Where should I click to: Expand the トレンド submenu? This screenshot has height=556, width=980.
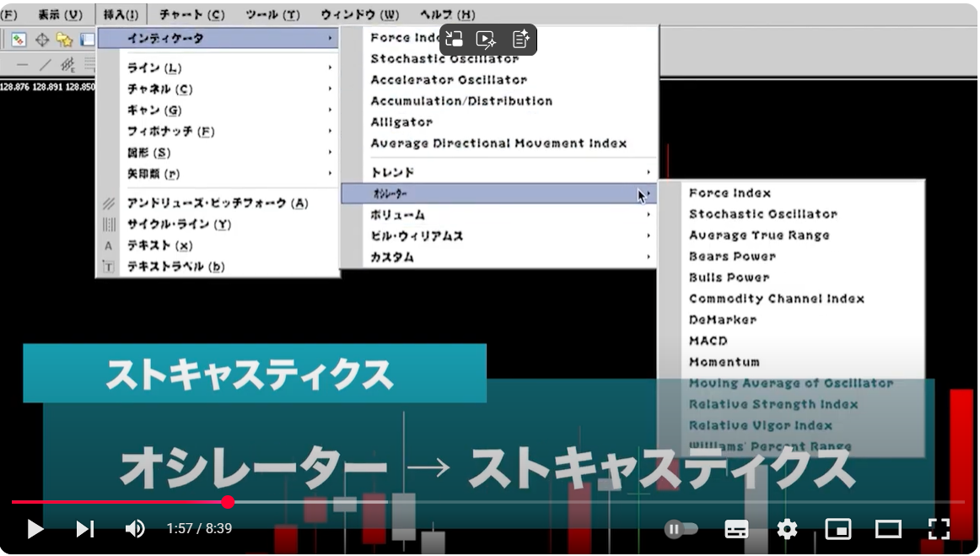pyautogui.click(x=498, y=173)
